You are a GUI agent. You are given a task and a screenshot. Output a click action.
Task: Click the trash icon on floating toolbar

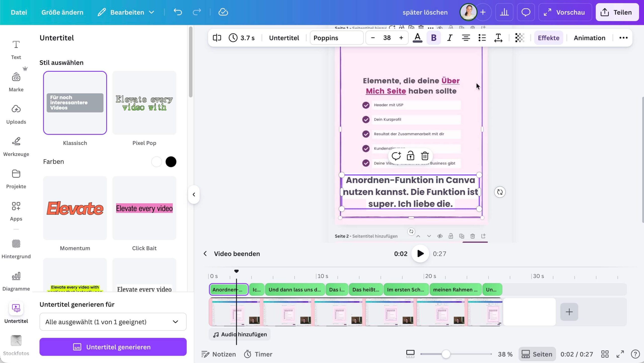425,156
